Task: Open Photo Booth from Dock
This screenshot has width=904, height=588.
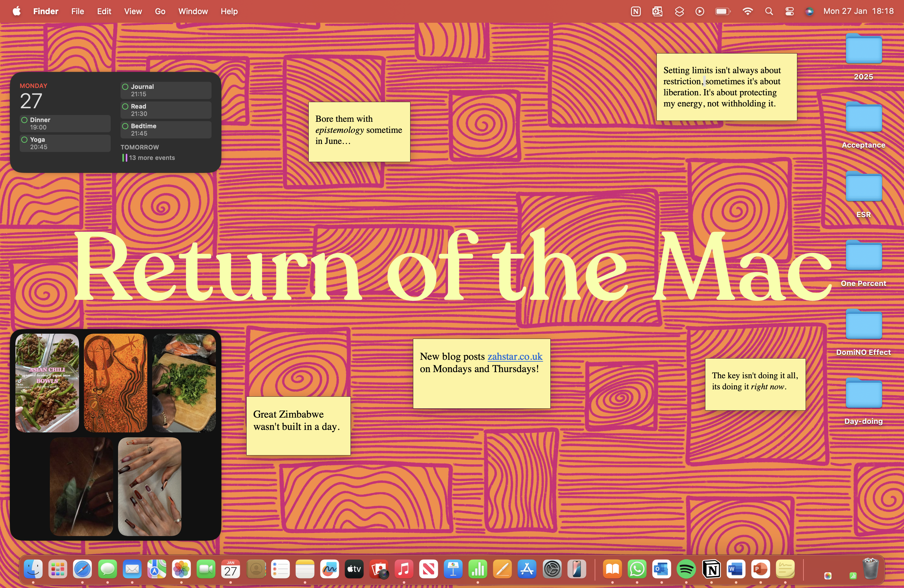Action: (379, 569)
